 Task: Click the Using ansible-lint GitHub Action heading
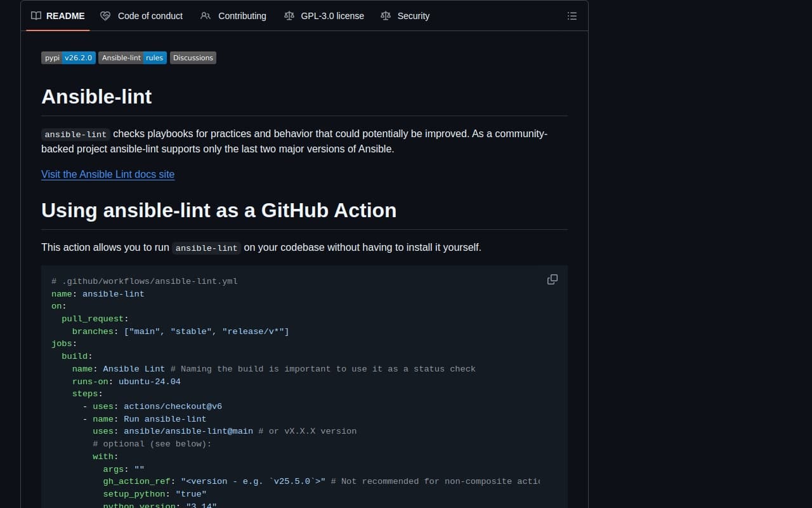pyautogui.click(x=219, y=210)
